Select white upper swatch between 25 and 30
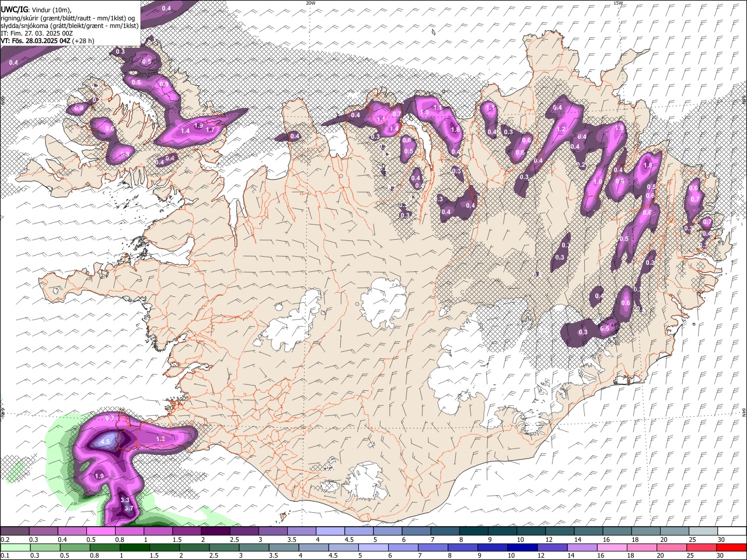Image resolution: width=747 pixels, height=560 pixels. (x=703, y=531)
